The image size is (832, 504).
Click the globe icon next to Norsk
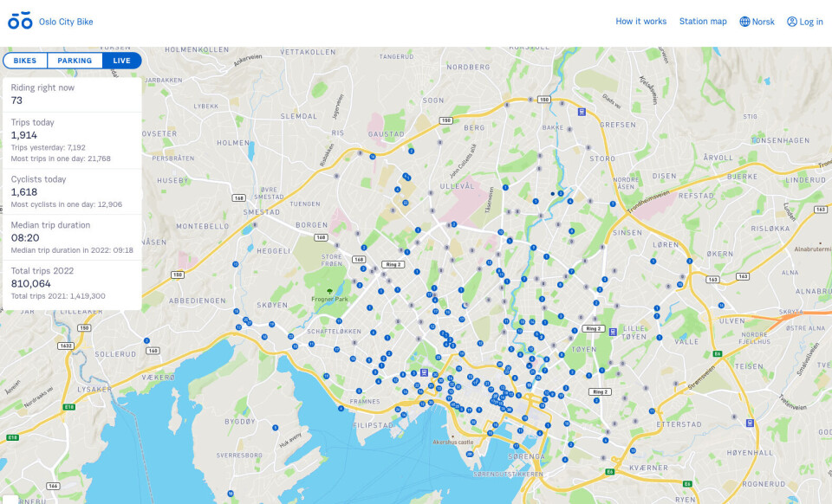(x=744, y=21)
